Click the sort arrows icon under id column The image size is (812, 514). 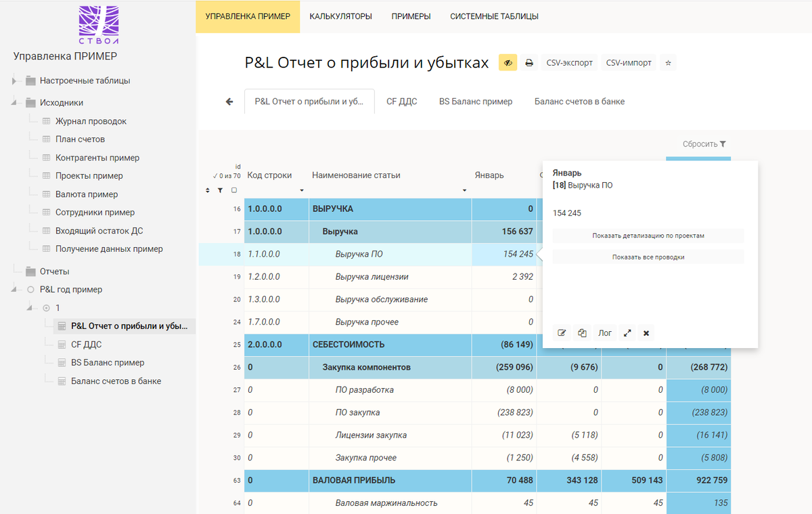click(208, 191)
